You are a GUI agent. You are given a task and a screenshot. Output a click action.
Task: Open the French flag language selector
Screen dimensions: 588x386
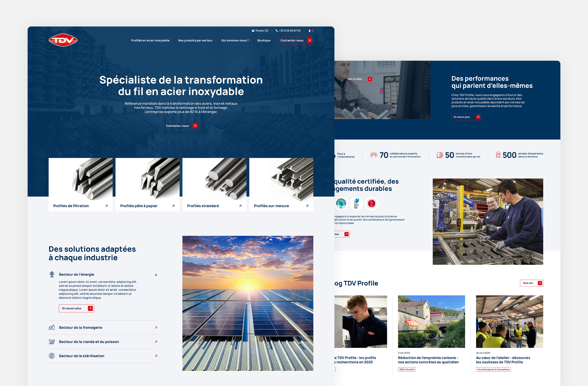click(x=311, y=31)
